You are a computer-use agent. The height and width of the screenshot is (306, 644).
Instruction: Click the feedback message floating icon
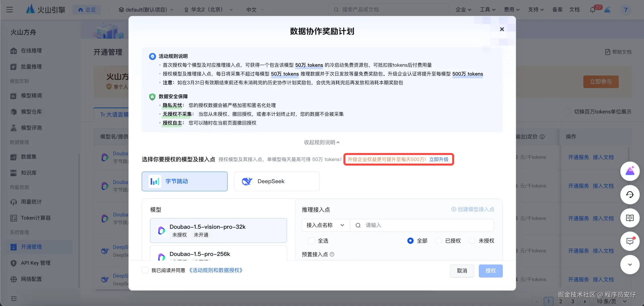(x=630, y=241)
